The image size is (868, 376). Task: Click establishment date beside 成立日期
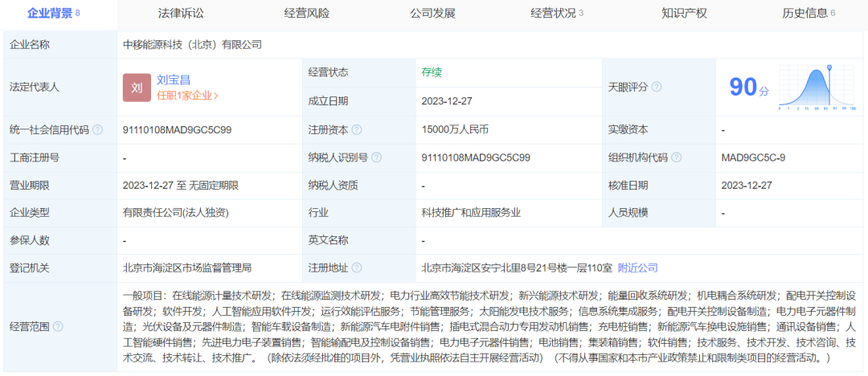(446, 101)
